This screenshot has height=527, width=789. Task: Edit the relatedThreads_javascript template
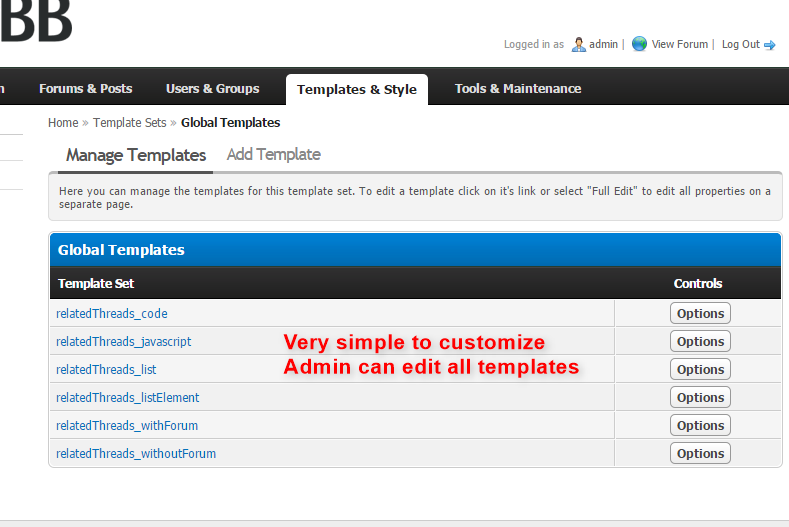coord(123,341)
